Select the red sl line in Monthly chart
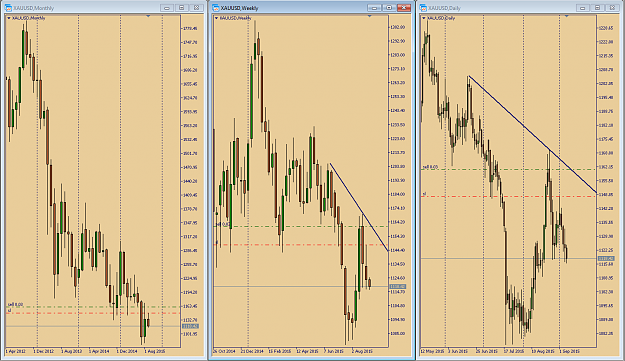The height and width of the screenshot is (361, 625). [94, 313]
